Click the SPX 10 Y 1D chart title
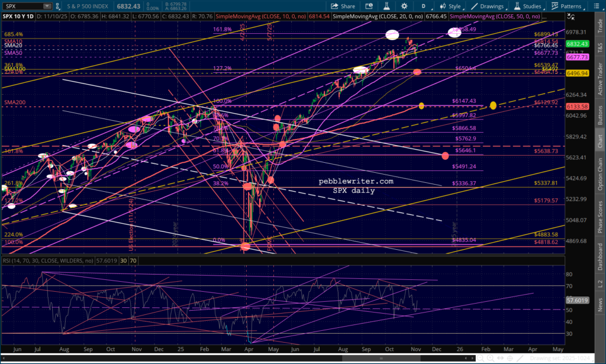Screen dimensions: 606x364 (x=18, y=17)
